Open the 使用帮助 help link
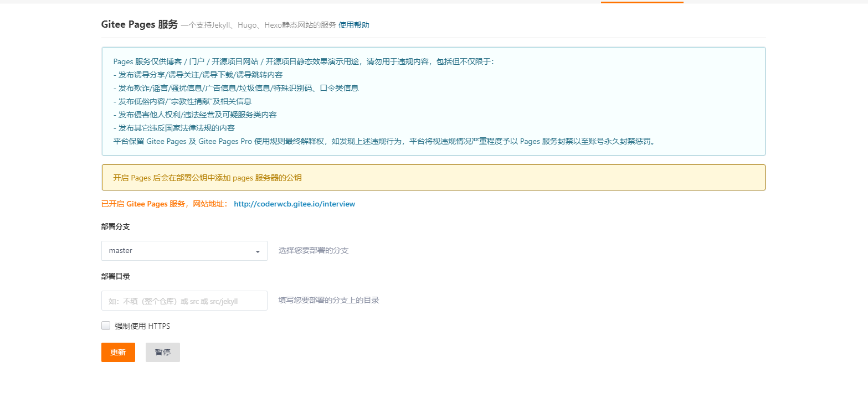 tap(354, 25)
